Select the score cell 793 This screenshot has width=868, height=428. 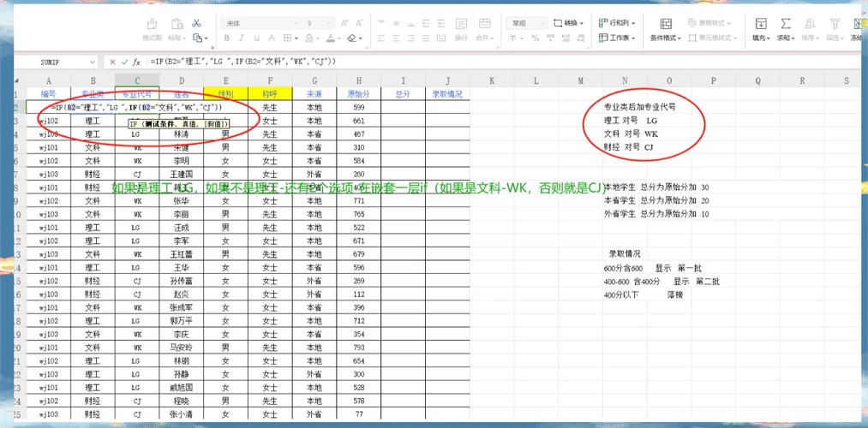359,348
